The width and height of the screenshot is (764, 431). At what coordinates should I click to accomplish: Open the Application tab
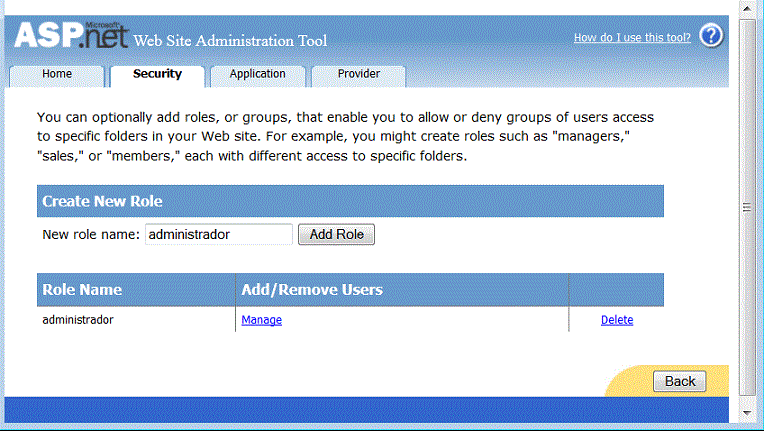pos(257,74)
